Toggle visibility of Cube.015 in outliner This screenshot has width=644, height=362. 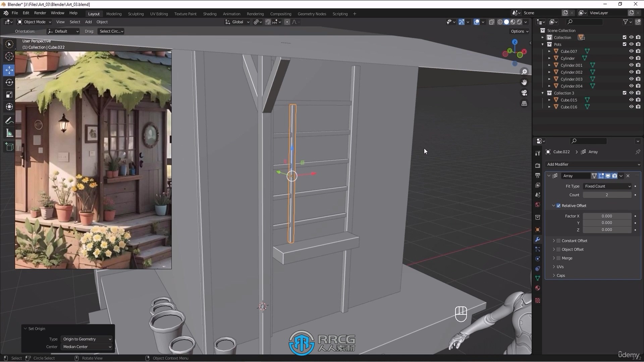pos(631,100)
